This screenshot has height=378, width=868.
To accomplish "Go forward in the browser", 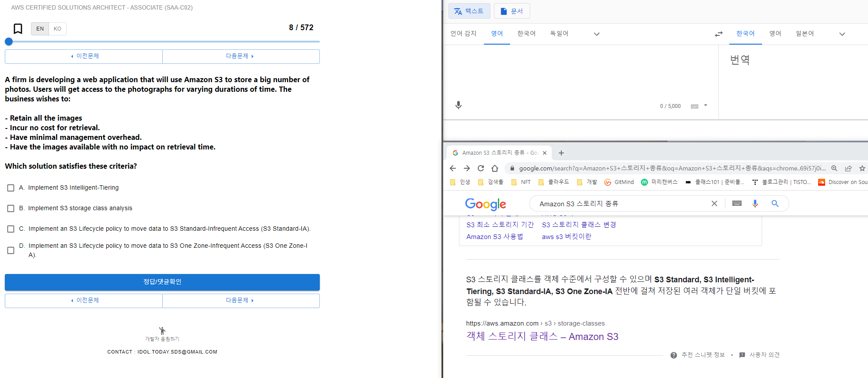I will pyautogui.click(x=467, y=168).
